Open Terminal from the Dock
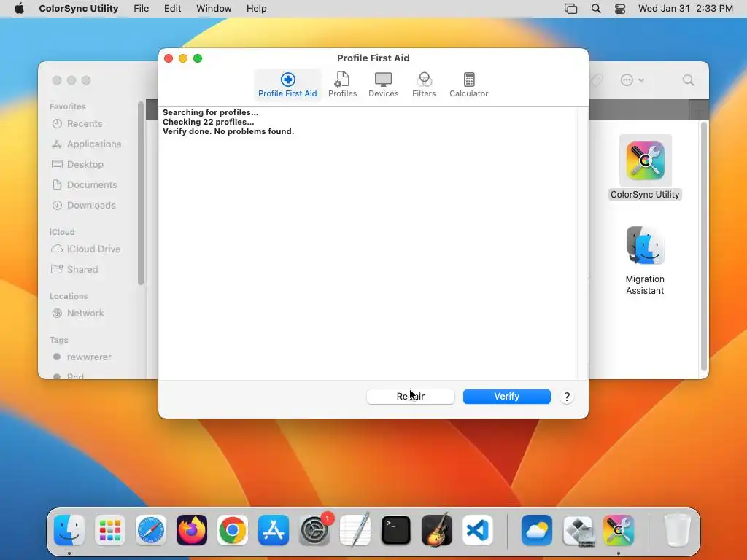 click(396, 530)
